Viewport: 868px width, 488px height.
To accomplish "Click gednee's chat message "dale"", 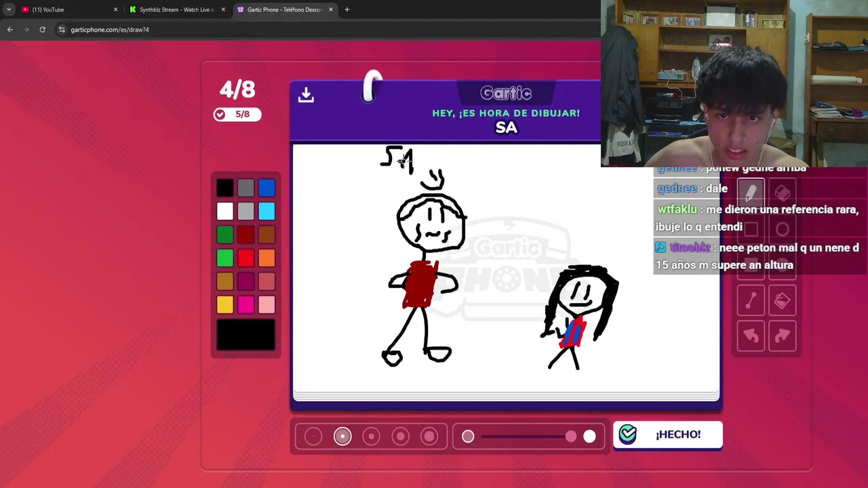I will pos(692,188).
